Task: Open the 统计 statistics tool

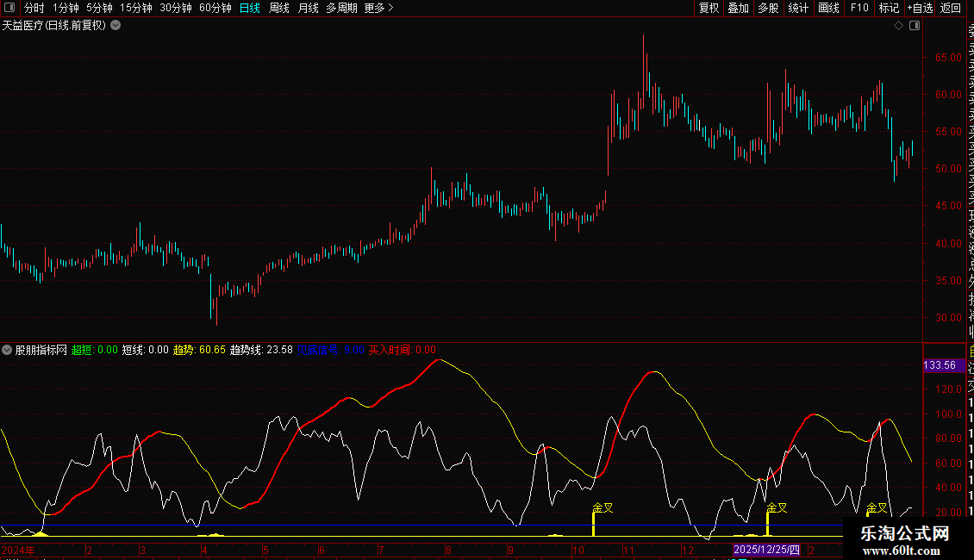Action: (x=798, y=8)
